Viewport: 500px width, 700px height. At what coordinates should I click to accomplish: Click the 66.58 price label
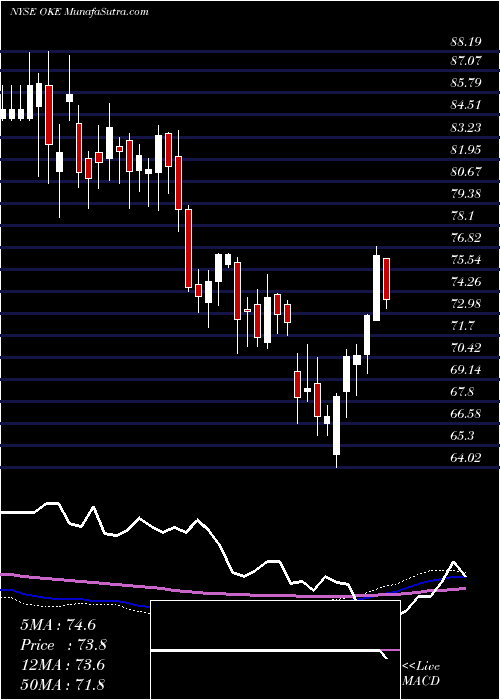click(466, 413)
